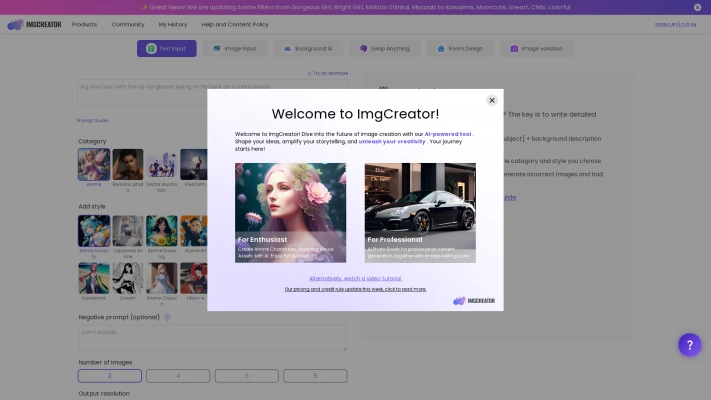Switch to the Image Variation tab
711x400 pixels.
tap(536, 49)
